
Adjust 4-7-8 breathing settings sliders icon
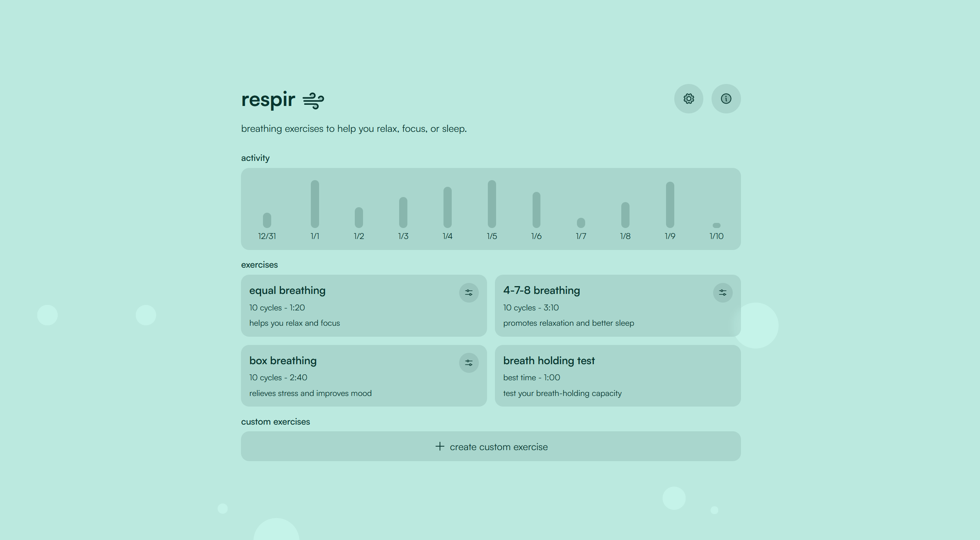pos(723,293)
